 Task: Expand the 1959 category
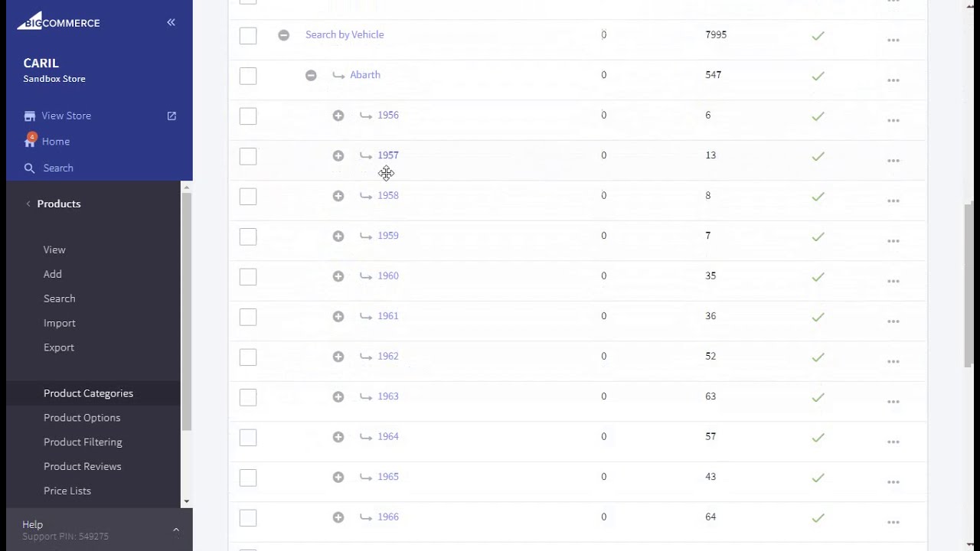338,236
